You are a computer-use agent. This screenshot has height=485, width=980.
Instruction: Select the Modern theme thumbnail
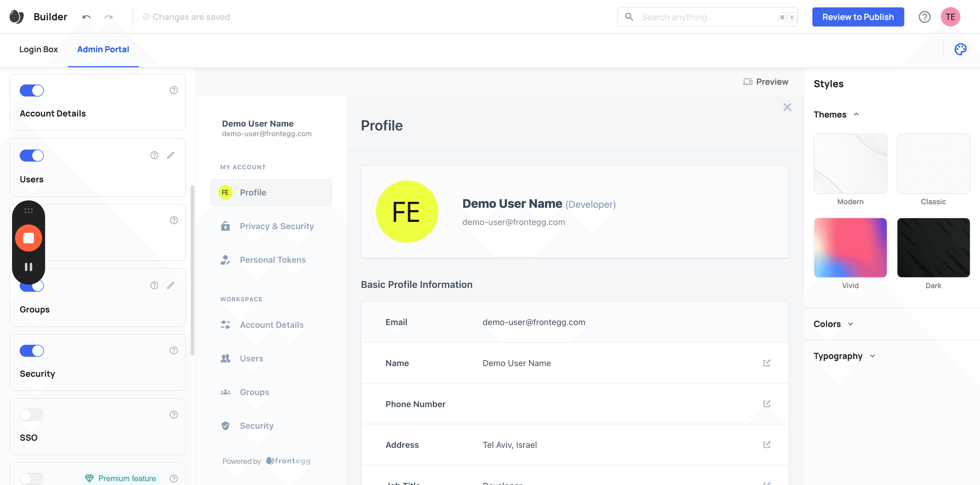[x=850, y=163]
